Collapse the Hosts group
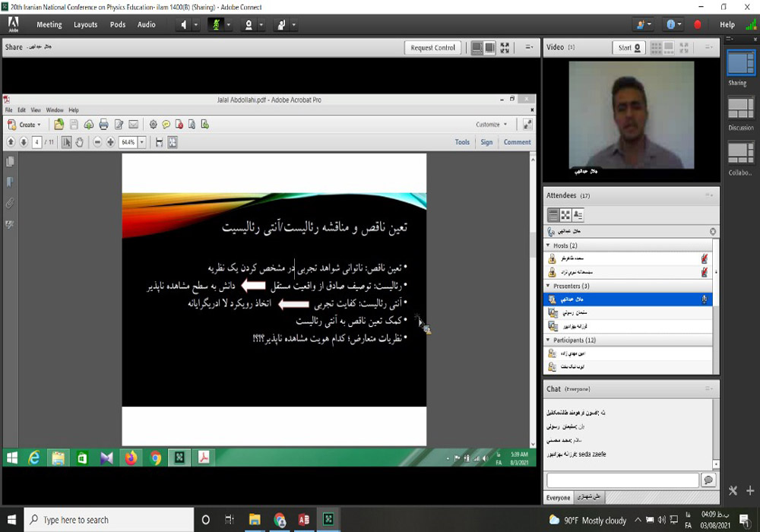The height and width of the screenshot is (532, 760). (549, 245)
